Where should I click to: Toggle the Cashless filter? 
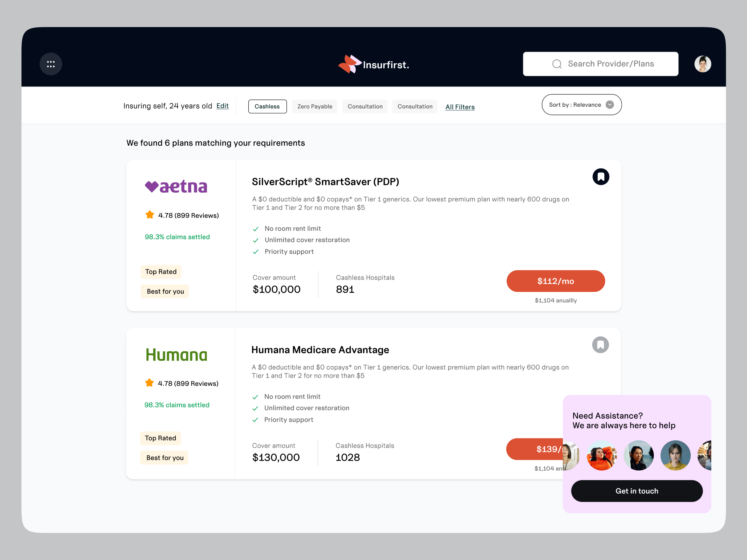268,106
